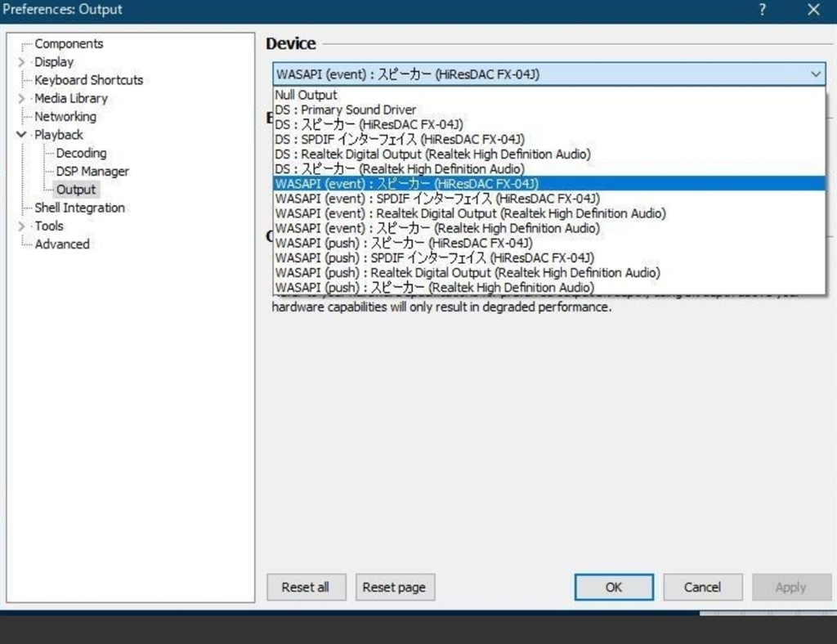Open Networking preferences page

(65, 116)
